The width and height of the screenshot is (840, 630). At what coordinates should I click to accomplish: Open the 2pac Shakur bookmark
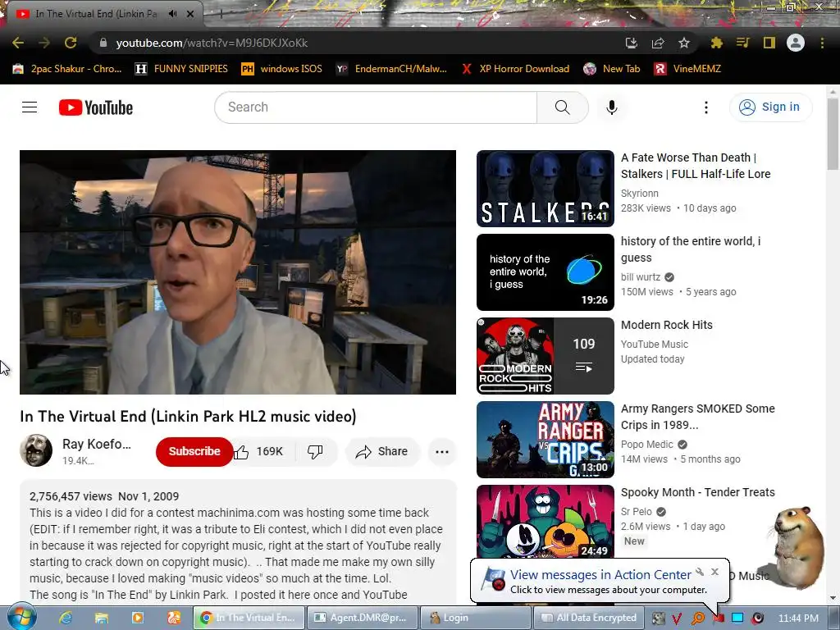[67, 69]
